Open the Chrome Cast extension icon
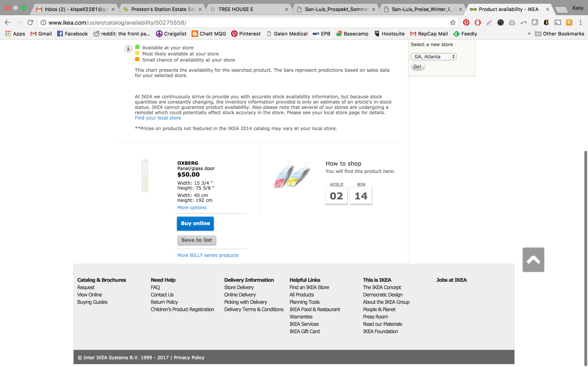588x367 pixels. (557, 23)
